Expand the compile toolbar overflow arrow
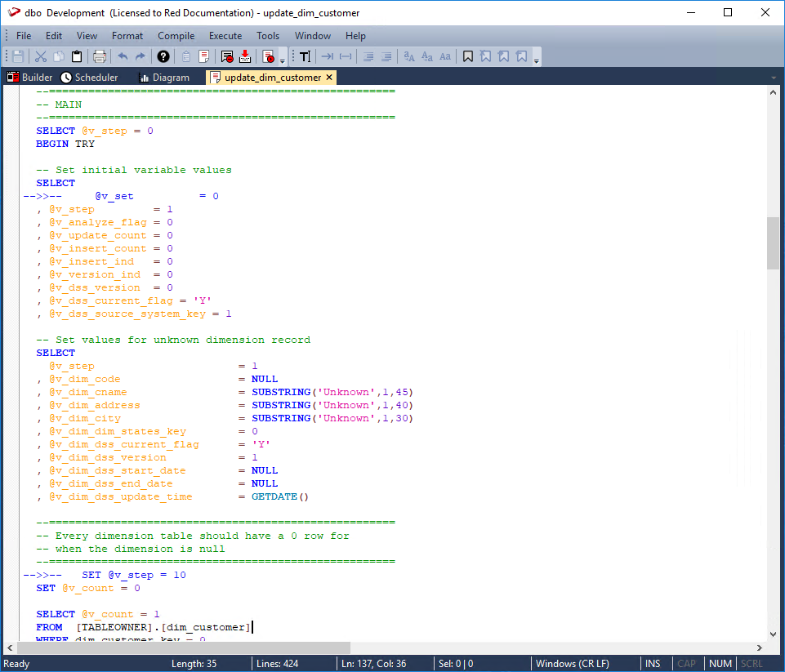 click(283, 60)
